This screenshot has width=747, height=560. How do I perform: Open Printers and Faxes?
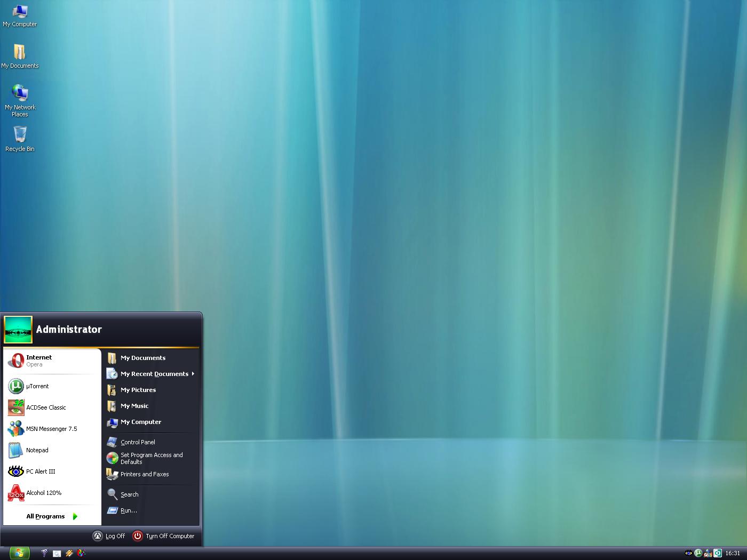[x=151, y=474]
